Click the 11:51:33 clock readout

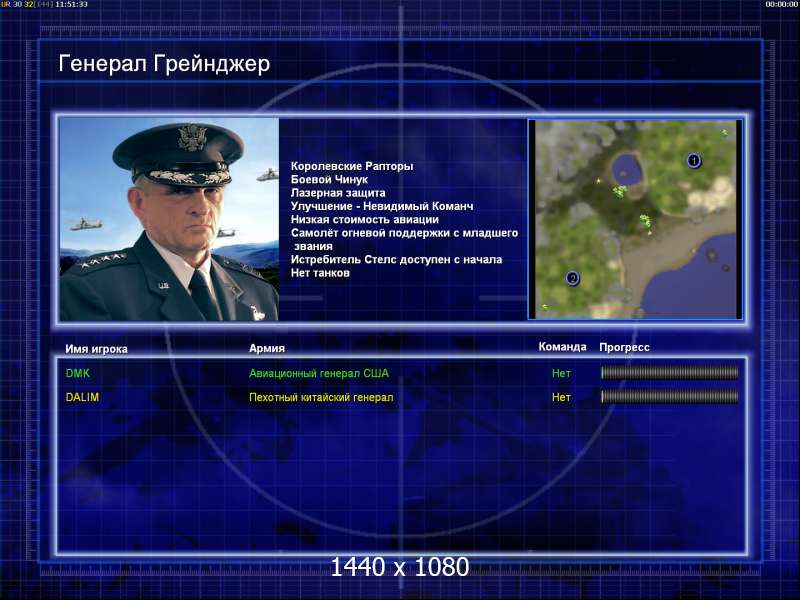coord(71,4)
